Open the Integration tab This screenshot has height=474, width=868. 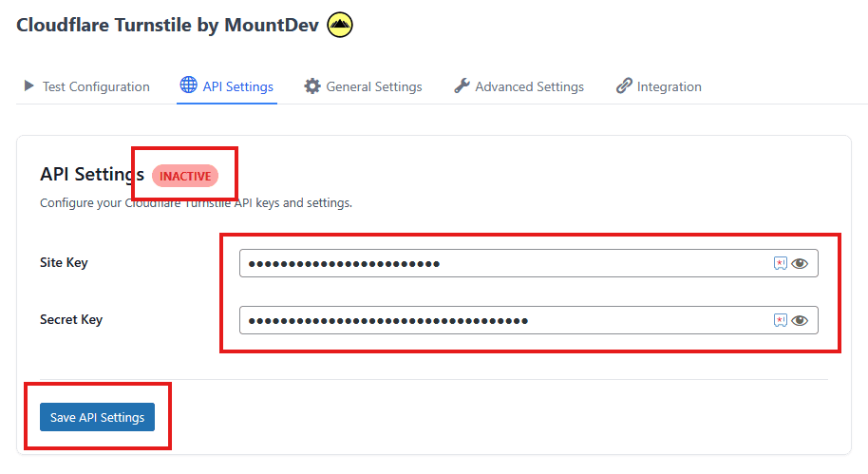pos(659,86)
